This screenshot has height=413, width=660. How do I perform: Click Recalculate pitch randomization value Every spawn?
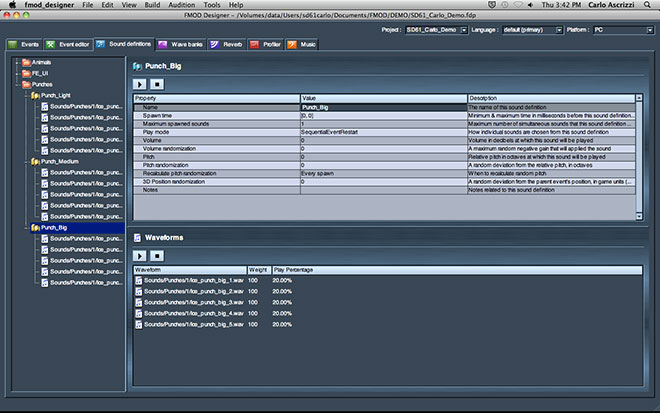[x=383, y=173]
